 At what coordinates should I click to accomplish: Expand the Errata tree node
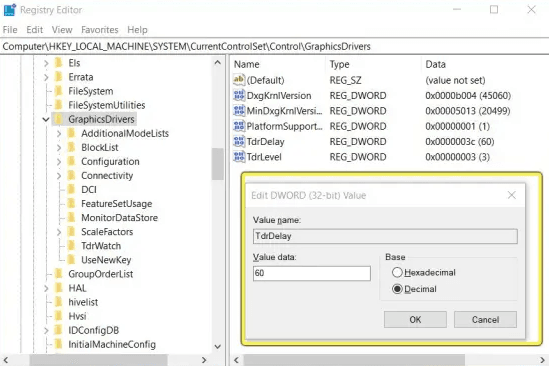coord(46,77)
